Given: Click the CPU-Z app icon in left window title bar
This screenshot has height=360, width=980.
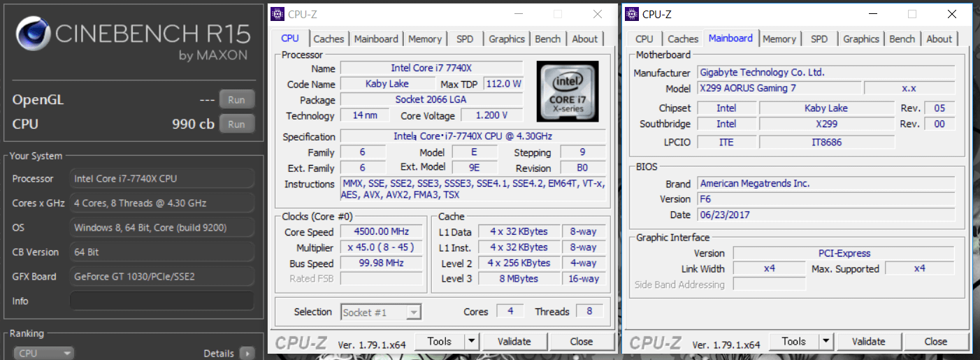Looking at the screenshot, I should (x=278, y=13).
